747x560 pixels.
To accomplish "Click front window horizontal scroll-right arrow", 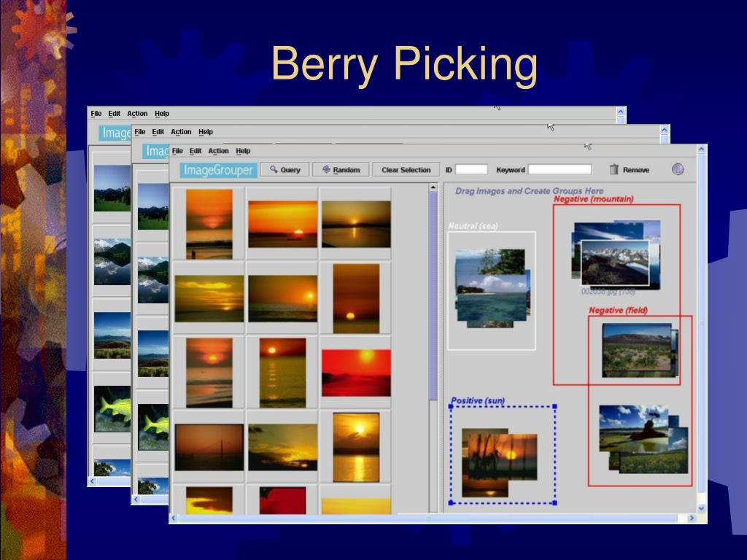I will click(x=692, y=518).
